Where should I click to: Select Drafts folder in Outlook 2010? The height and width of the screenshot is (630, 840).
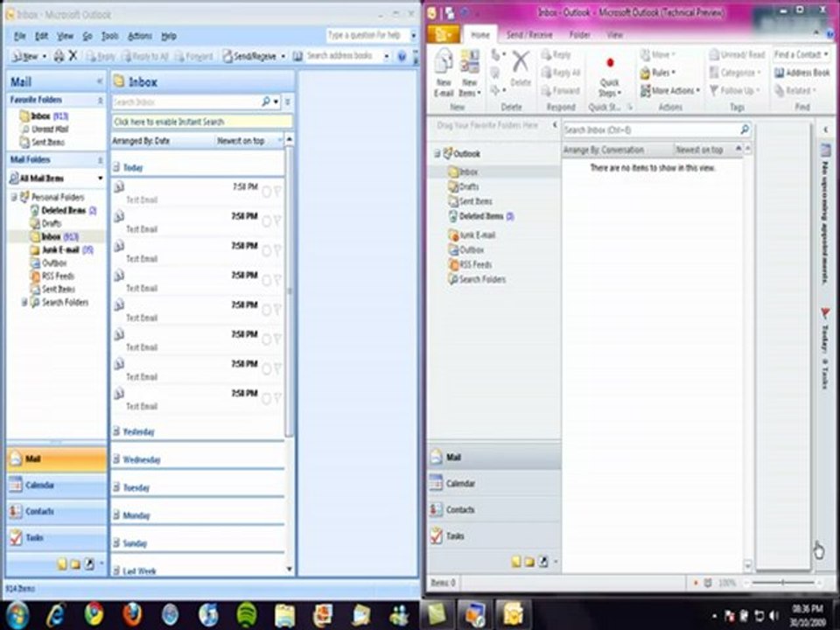[464, 186]
